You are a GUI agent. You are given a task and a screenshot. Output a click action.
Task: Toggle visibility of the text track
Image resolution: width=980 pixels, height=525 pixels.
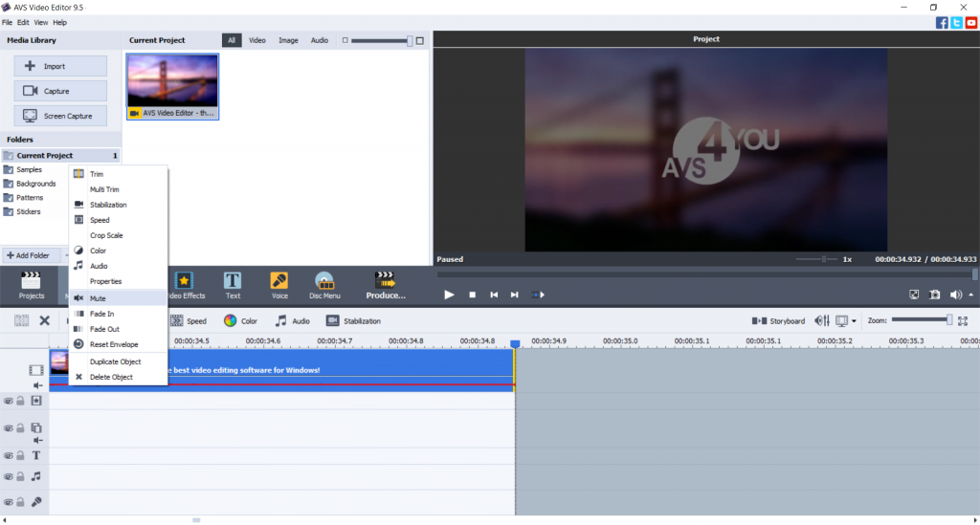point(9,456)
